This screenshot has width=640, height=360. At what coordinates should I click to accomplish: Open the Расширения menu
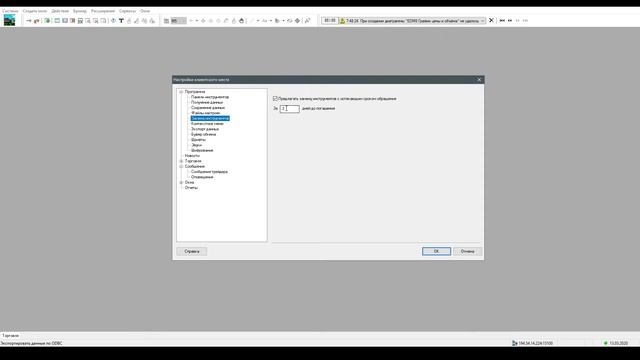(x=103, y=11)
